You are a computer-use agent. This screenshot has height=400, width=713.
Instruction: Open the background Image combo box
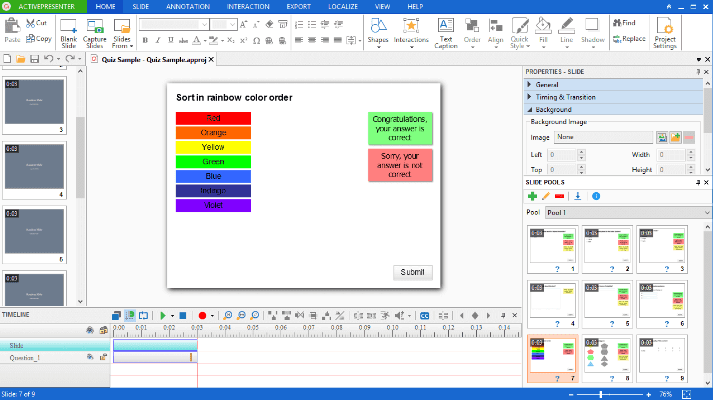pos(604,137)
